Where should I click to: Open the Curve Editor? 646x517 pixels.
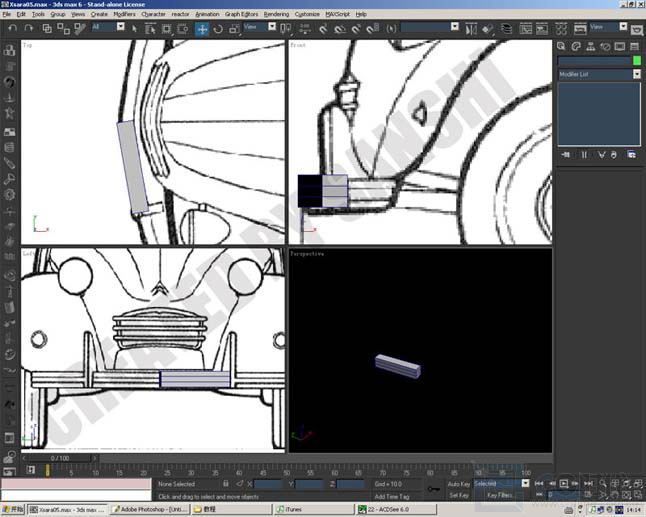(x=525, y=29)
